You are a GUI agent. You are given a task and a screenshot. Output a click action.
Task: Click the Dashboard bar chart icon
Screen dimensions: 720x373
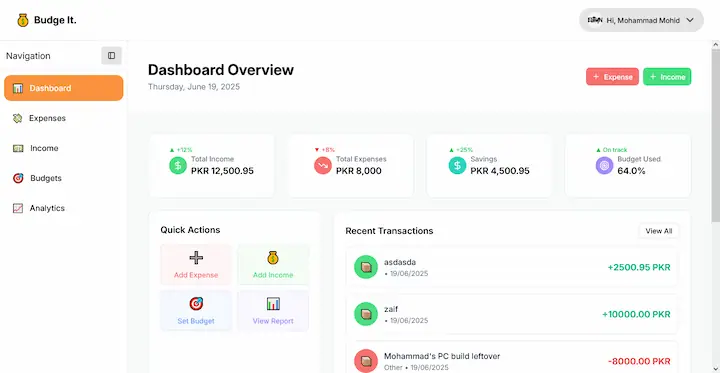pyautogui.click(x=18, y=88)
